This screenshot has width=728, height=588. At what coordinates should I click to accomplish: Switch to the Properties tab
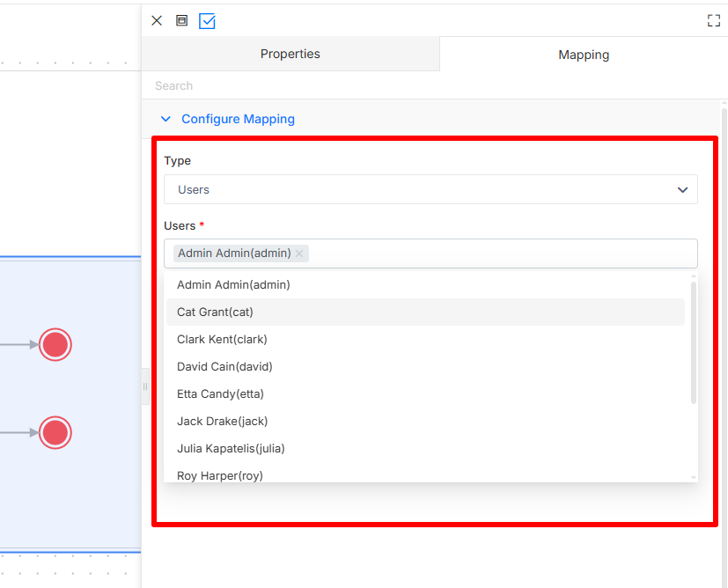tap(290, 54)
